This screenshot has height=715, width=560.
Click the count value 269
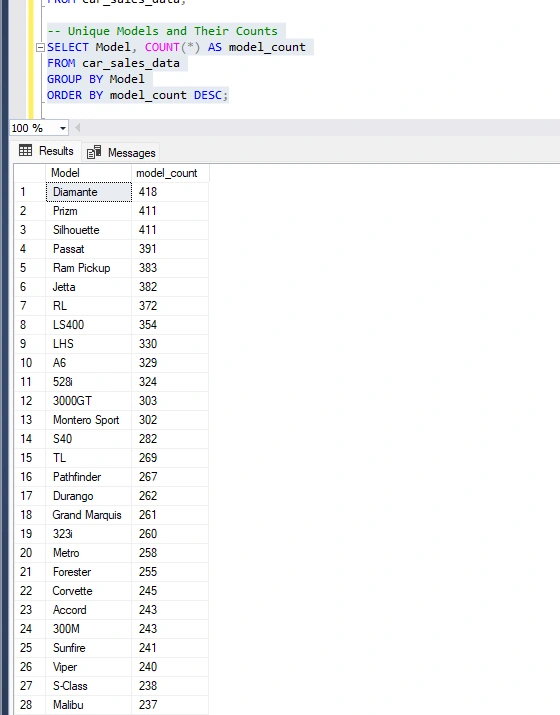tap(170, 458)
